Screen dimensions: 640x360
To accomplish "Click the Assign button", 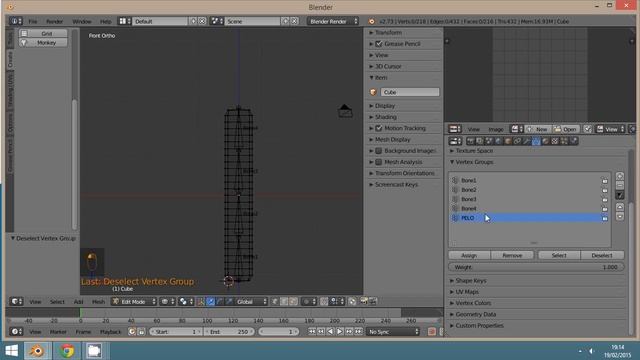I will pos(469,255).
